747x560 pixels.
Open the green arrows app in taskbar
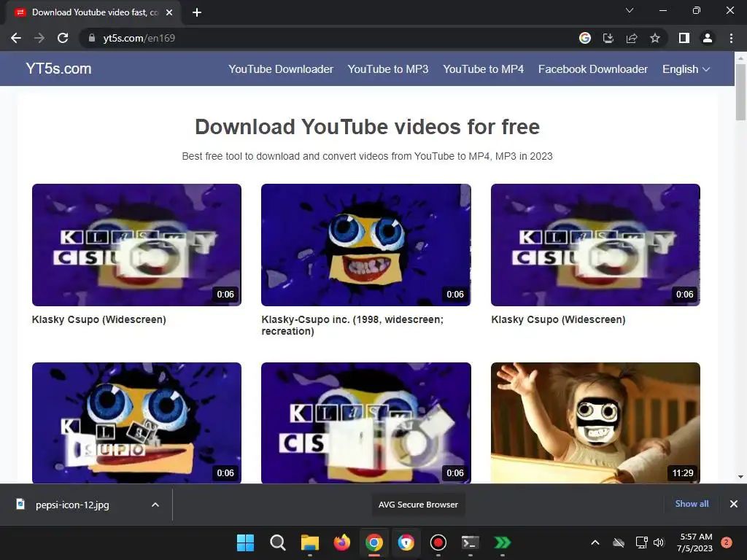(x=502, y=542)
